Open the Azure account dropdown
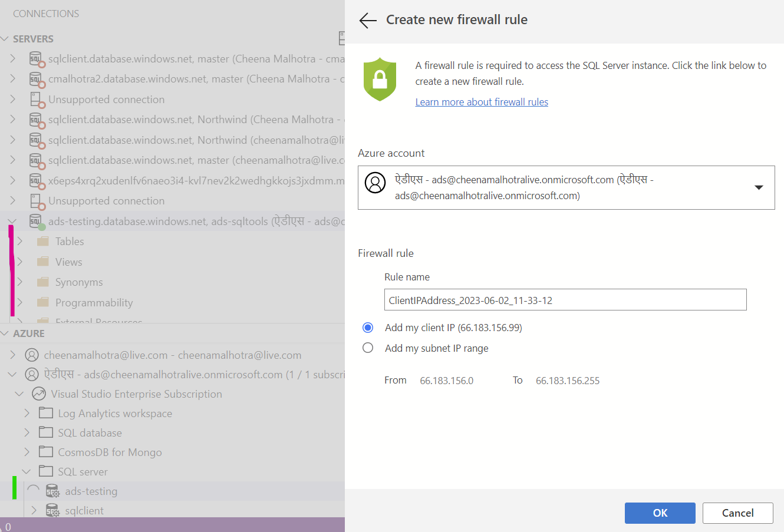This screenshot has width=784, height=532. click(x=758, y=187)
